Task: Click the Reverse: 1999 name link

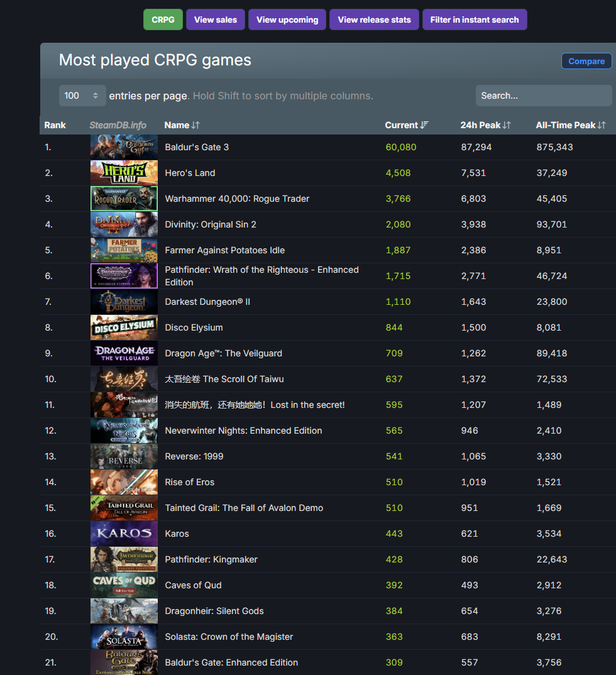Action: click(x=194, y=457)
